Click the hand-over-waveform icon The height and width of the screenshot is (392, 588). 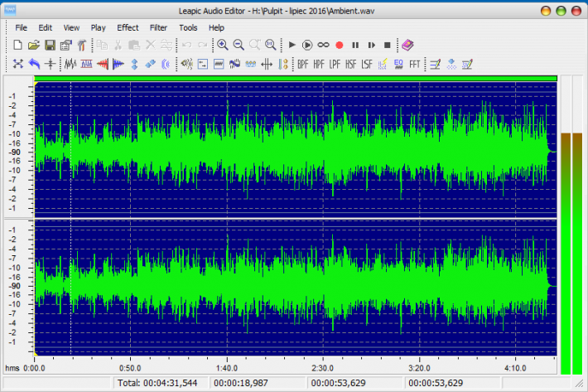234,64
